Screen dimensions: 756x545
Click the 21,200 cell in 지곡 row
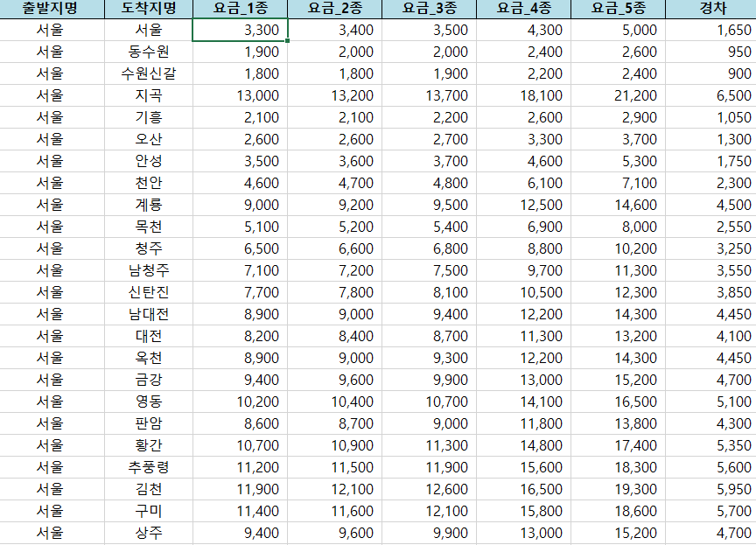(x=618, y=95)
